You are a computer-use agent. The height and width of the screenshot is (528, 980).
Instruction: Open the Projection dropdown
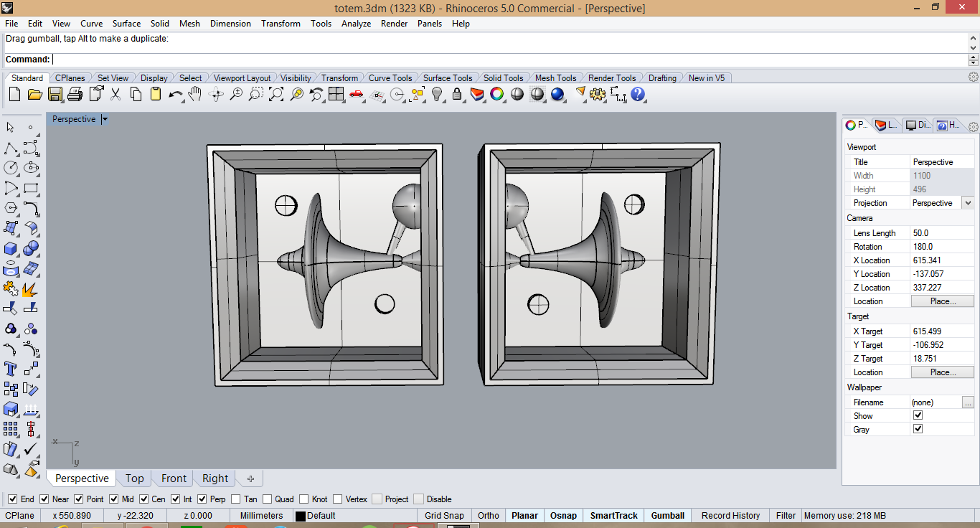pos(943,203)
